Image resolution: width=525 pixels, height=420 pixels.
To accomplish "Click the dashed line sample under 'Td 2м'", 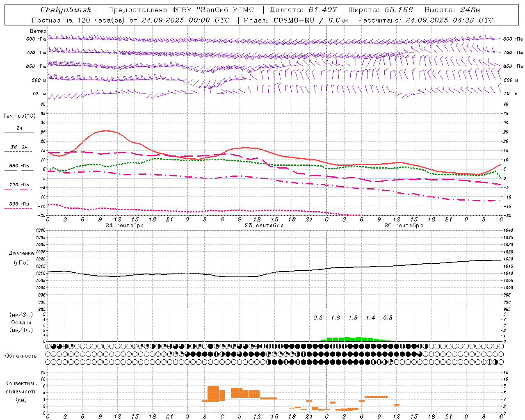I will 18,152.
